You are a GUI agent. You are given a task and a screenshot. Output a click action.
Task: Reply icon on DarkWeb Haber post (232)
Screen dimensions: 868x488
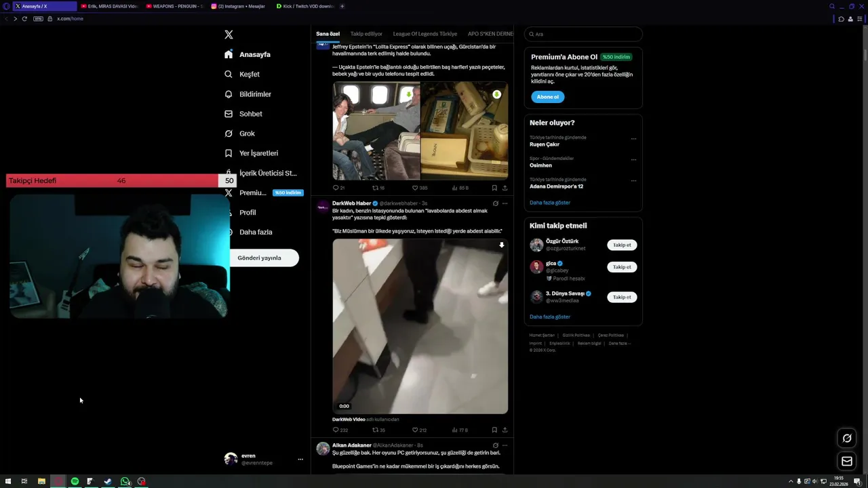336,430
